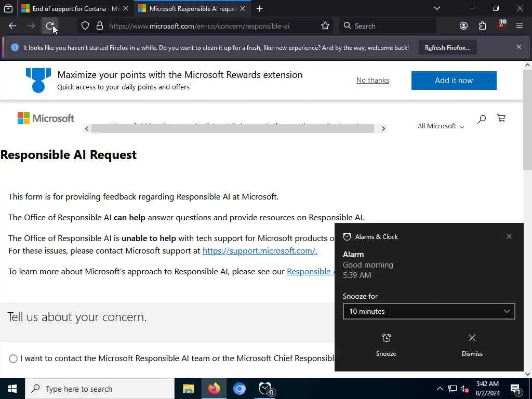Viewport: 532px width, 399px height.
Task: Decline rewards extension with No thanks
Action: 373,81
